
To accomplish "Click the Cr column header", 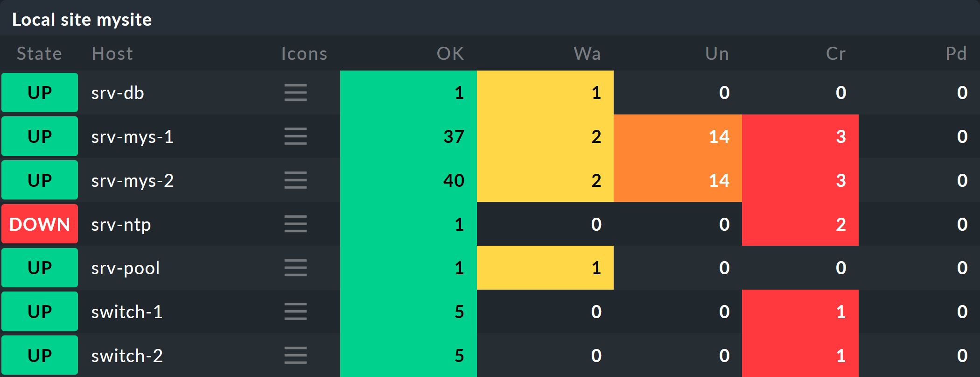I will point(835,54).
